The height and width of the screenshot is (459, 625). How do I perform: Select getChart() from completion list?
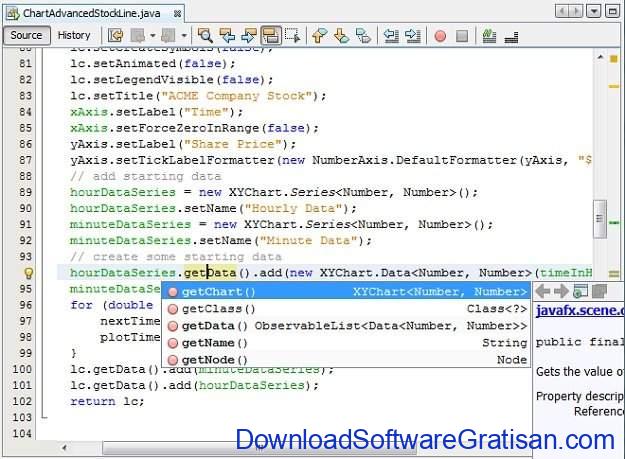tap(346, 292)
